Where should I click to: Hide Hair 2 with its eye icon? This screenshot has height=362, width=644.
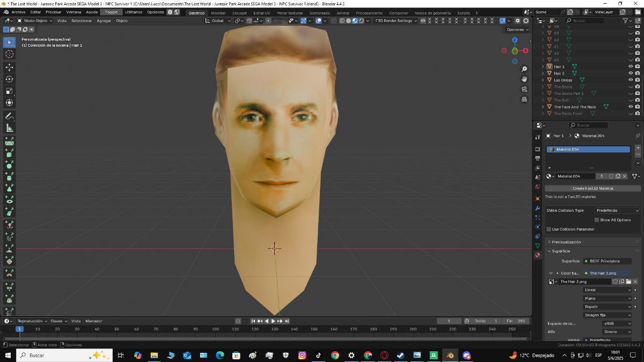[631, 73]
